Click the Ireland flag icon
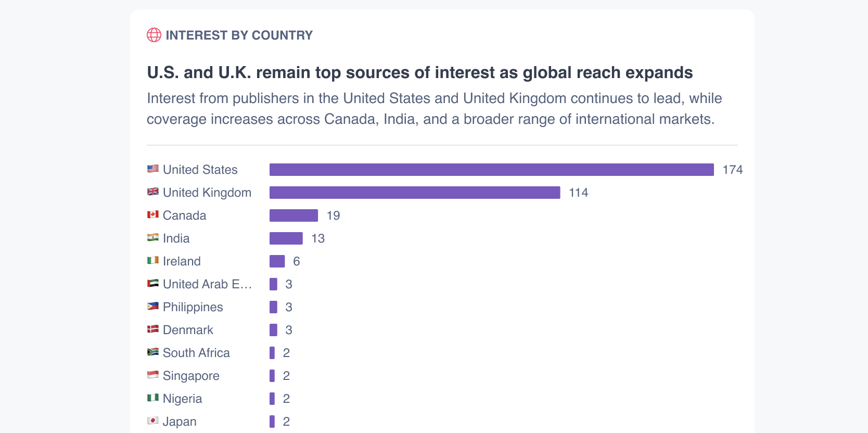Image resolution: width=868 pixels, height=433 pixels. (x=153, y=260)
